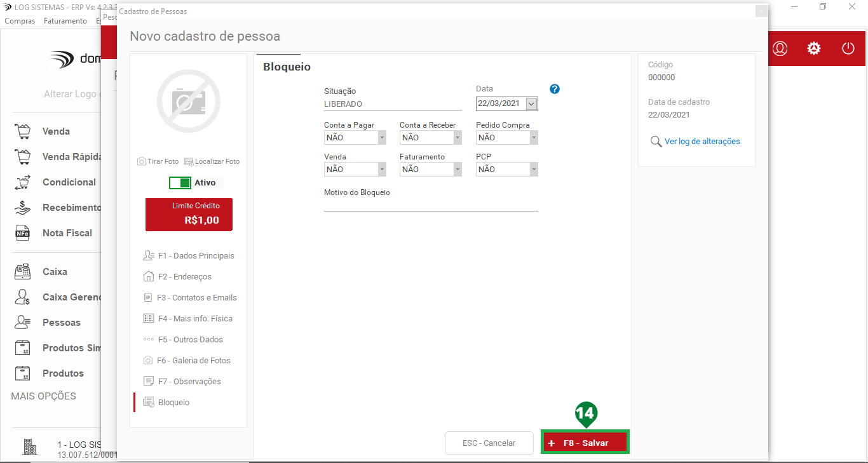Open the Pedido Compra dropdown
This screenshot has width=868, height=463.
[534, 137]
